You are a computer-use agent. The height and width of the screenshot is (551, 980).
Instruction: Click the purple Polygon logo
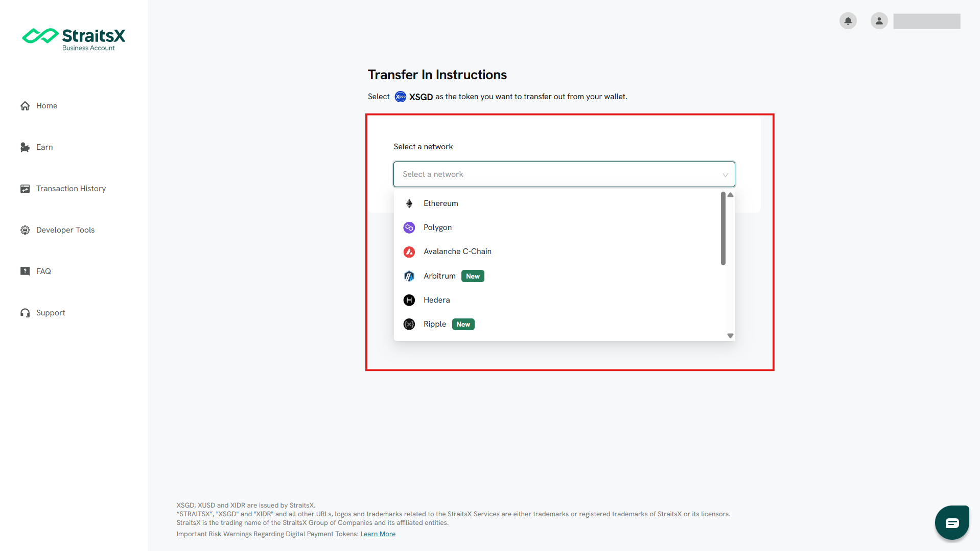[x=409, y=227]
